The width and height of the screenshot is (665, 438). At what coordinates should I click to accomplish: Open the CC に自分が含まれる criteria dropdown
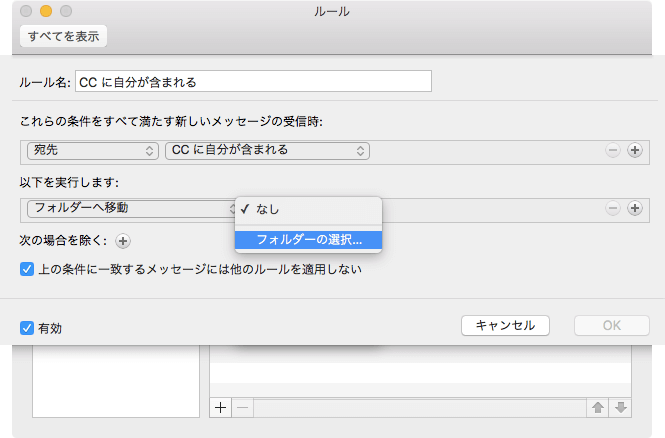267,151
